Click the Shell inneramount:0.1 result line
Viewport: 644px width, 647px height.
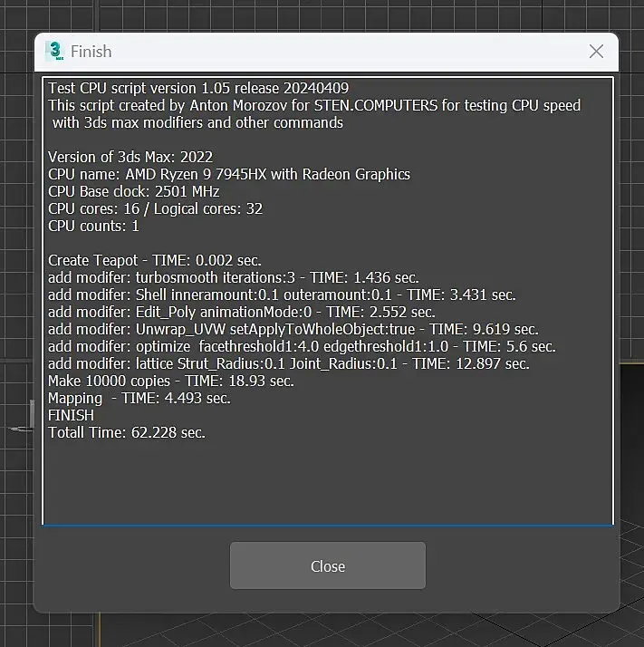(x=282, y=295)
